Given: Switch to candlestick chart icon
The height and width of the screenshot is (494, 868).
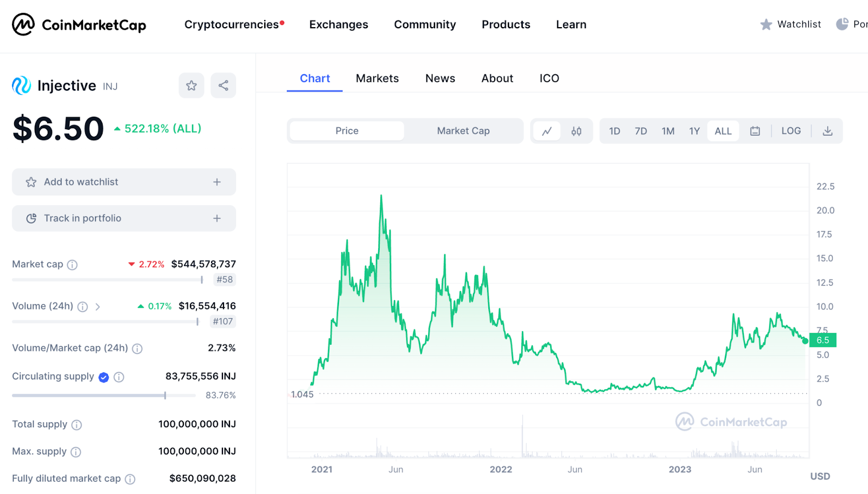Looking at the screenshot, I should [576, 131].
